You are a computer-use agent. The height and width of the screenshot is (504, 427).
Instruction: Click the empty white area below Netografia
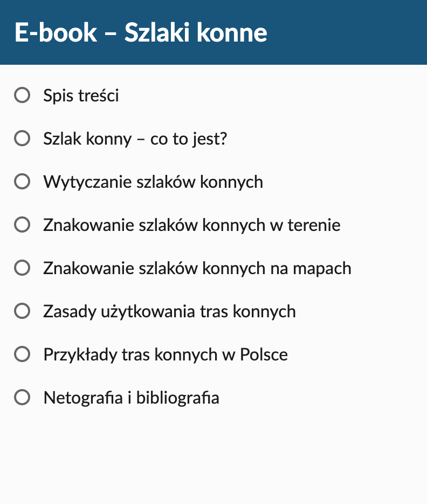point(213,457)
